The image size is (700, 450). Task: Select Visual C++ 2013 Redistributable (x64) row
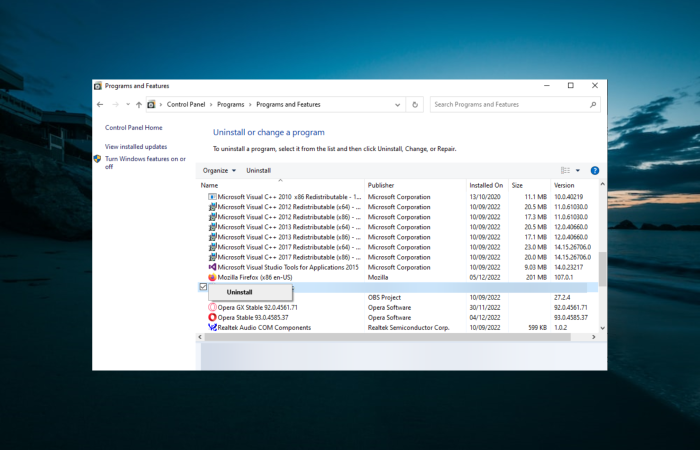(x=397, y=227)
